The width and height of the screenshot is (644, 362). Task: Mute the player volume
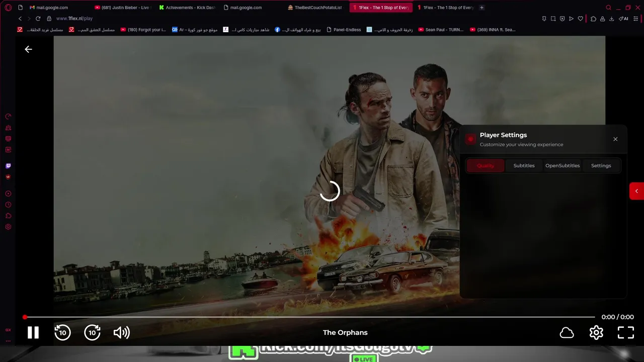coord(121,332)
